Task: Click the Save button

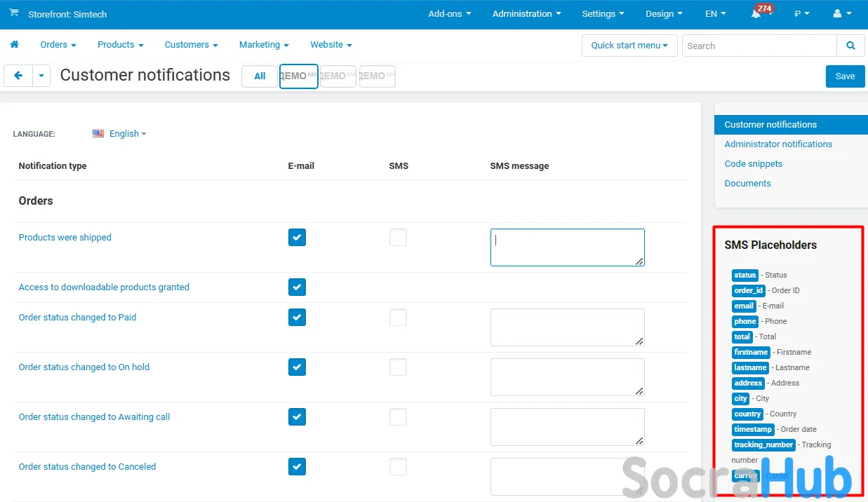Action: click(845, 76)
